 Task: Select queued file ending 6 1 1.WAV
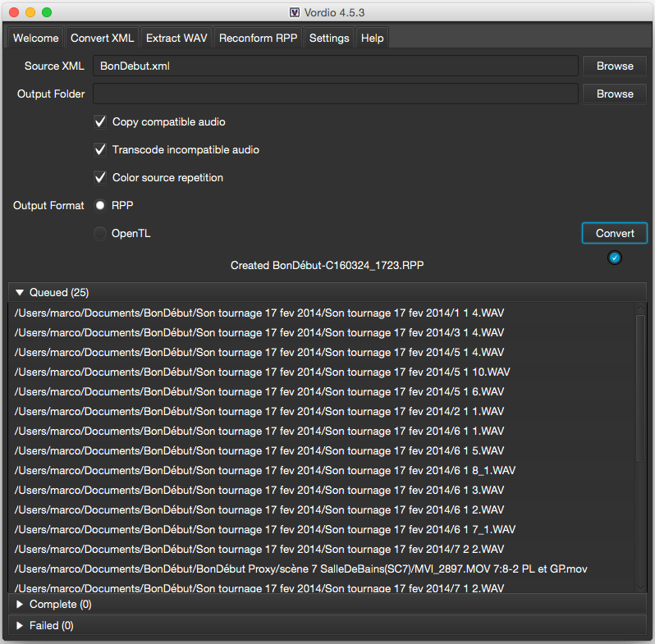(321, 431)
